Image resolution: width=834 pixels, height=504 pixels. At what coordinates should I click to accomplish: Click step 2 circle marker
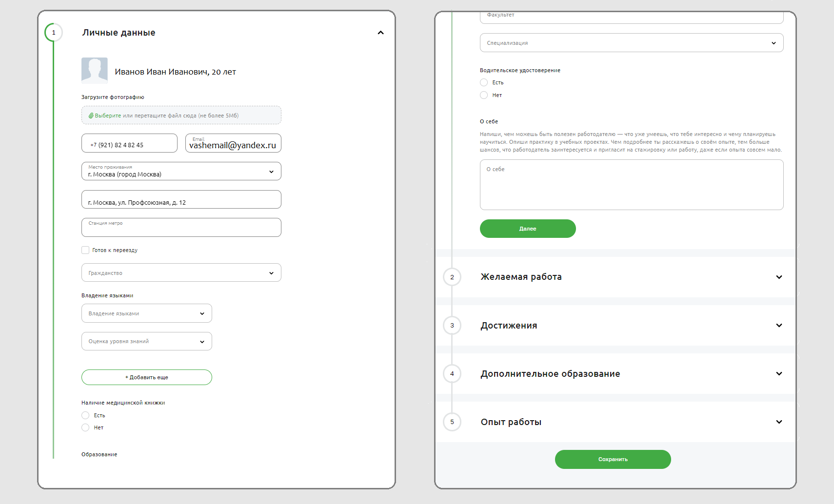(452, 277)
